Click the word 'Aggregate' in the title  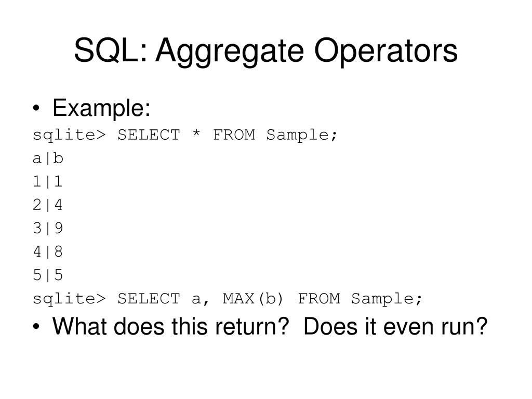click(x=230, y=51)
